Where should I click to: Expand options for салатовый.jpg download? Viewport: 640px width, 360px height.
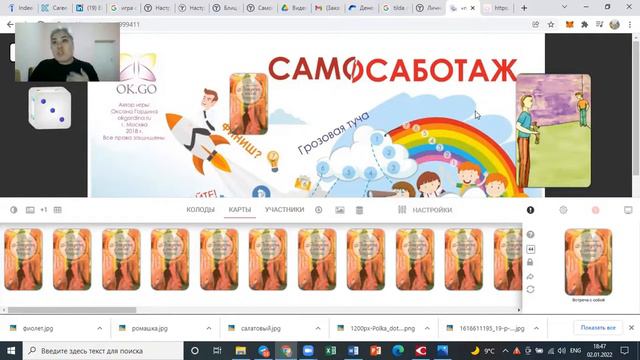pyautogui.click(x=318, y=328)
